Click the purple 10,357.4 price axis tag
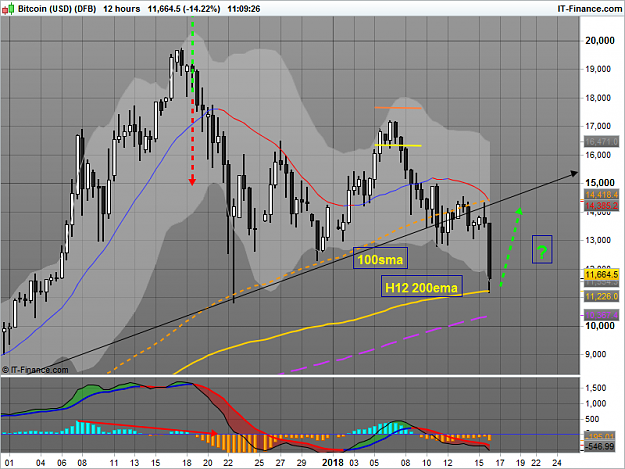The image size is (625, 469). (602, 315)
